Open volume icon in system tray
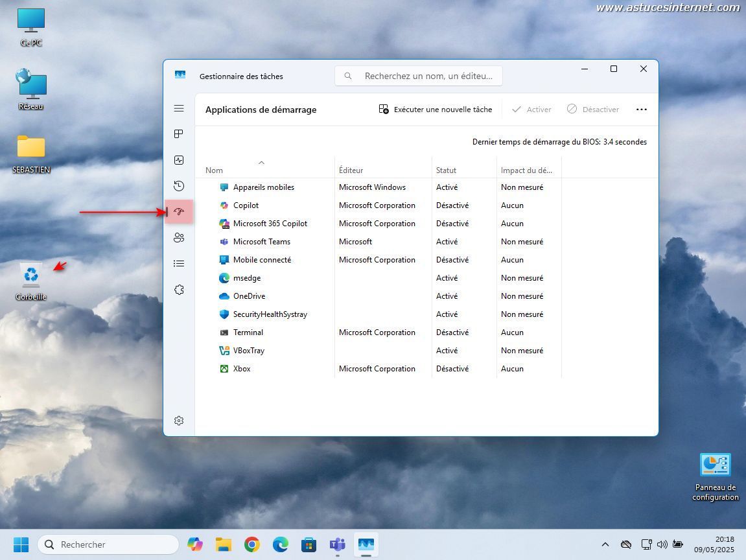The width and height of the screenshot is (746, 560). [x=662, y=544]
